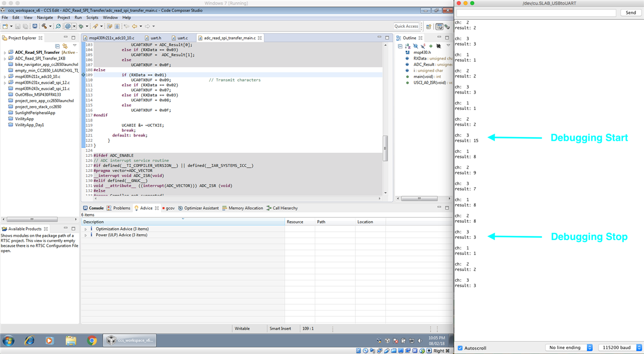Click the New file toolbar icon
This screenshot has height=354, width=644.
5,26
